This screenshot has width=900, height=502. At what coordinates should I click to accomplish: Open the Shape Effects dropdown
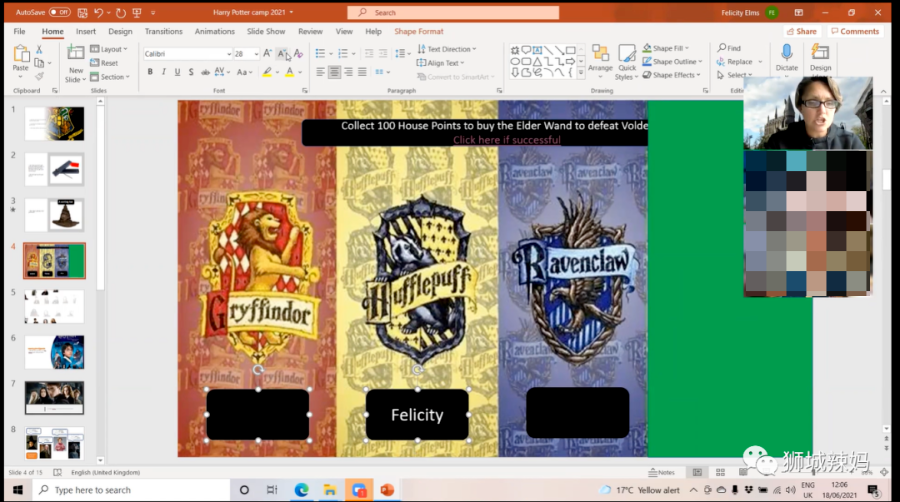672,75
